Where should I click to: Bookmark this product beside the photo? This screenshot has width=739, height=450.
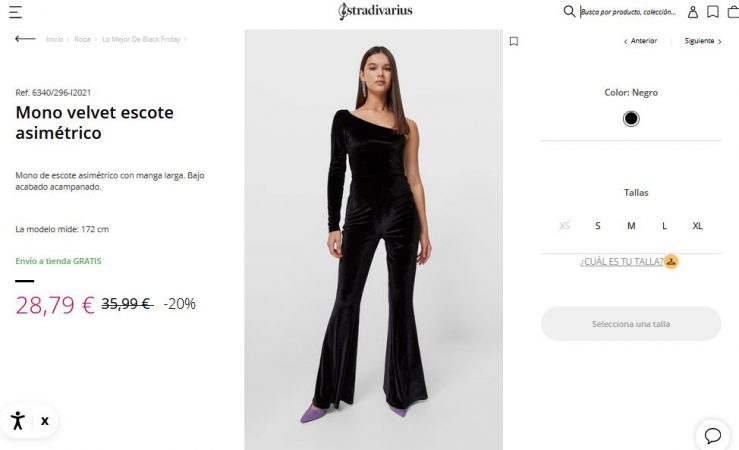point(513,41)
